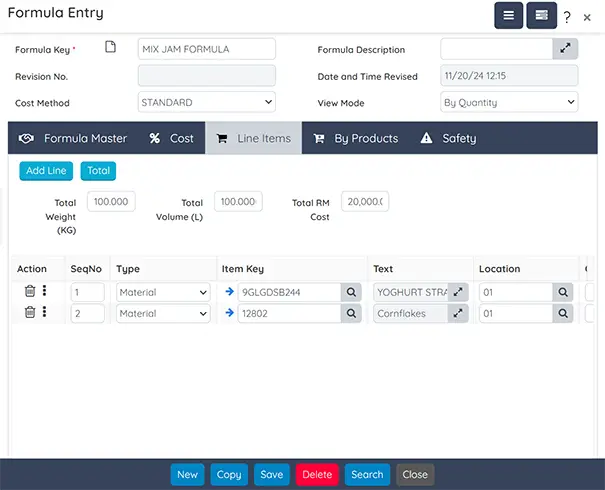Click the Add Line button
605x490 pixels.
click(x=46, y=171)
